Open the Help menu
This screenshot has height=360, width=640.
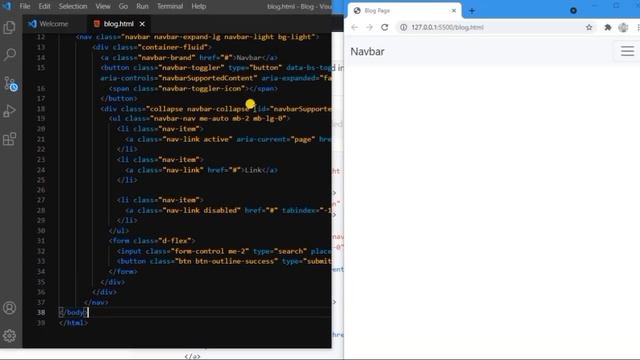tap(198, 7)
